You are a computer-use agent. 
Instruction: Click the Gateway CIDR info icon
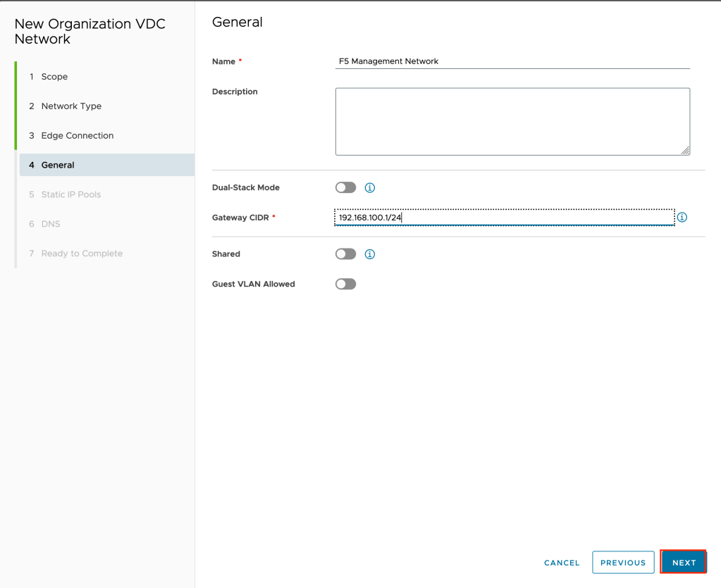682,218
